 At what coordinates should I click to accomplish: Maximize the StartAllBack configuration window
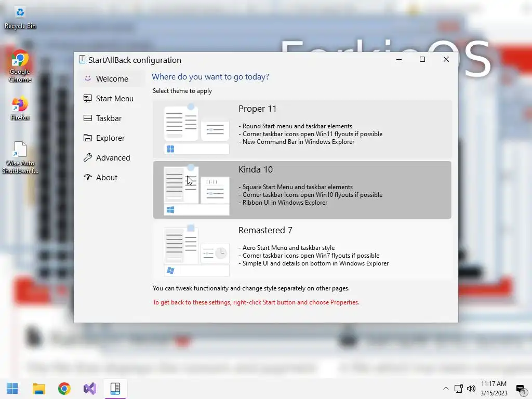pos(422,59)
